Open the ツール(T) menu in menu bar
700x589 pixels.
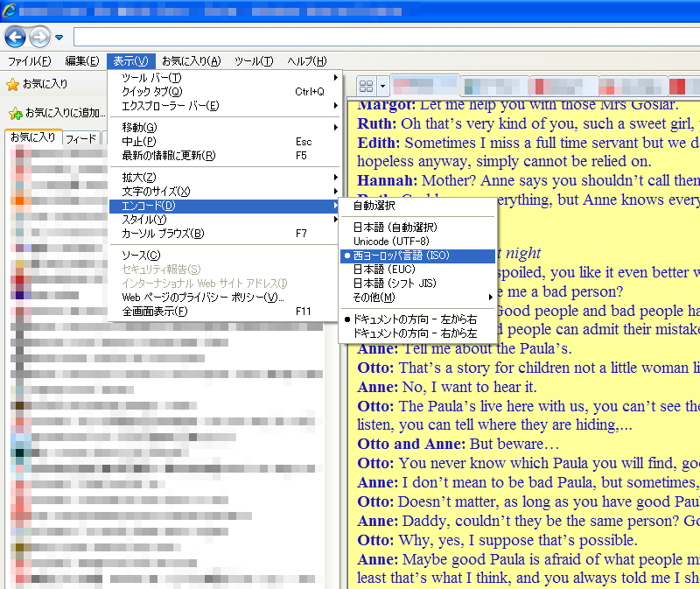pyautogui.click(x=254, y=61)
